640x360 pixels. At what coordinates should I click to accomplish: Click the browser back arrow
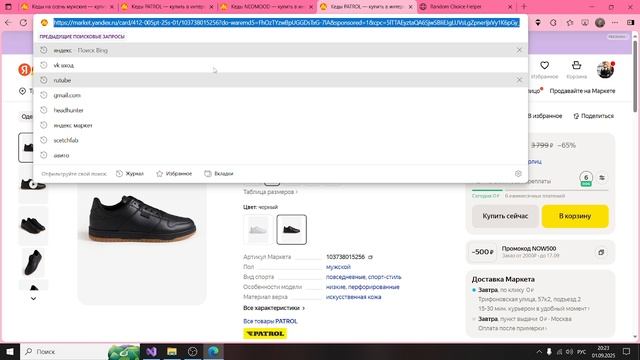(x=8, y=23)
